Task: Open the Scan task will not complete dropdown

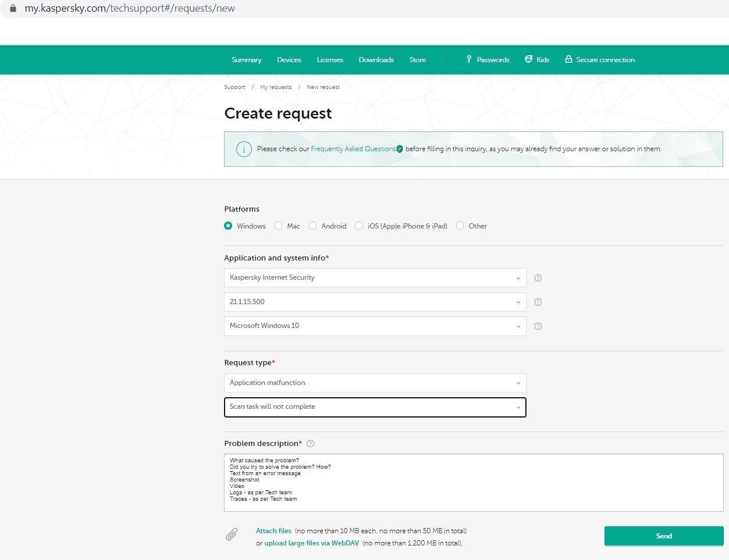Action: coord(375,407)
